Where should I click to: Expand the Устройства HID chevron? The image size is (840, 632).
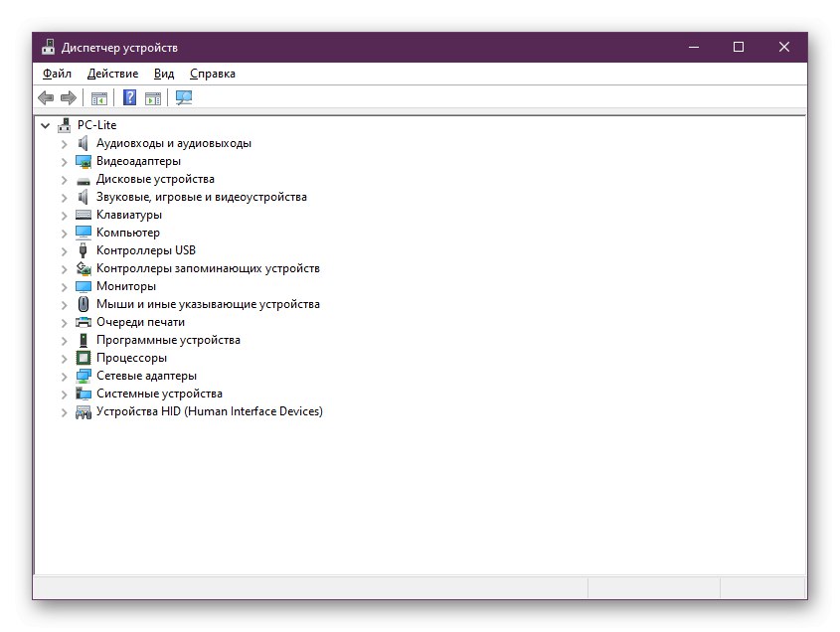pyautogui.click(x=65, y=412)
